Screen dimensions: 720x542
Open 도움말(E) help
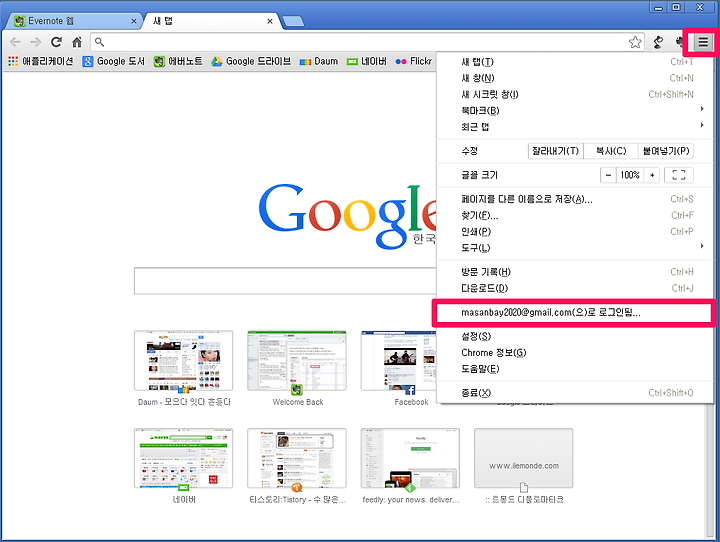point(575,369)
